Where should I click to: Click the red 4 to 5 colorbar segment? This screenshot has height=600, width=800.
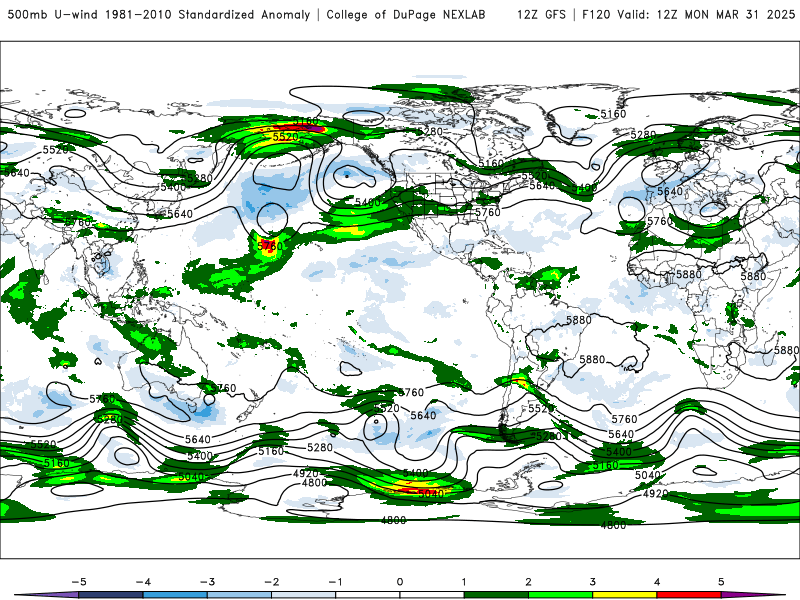click(x=689, y=595)
